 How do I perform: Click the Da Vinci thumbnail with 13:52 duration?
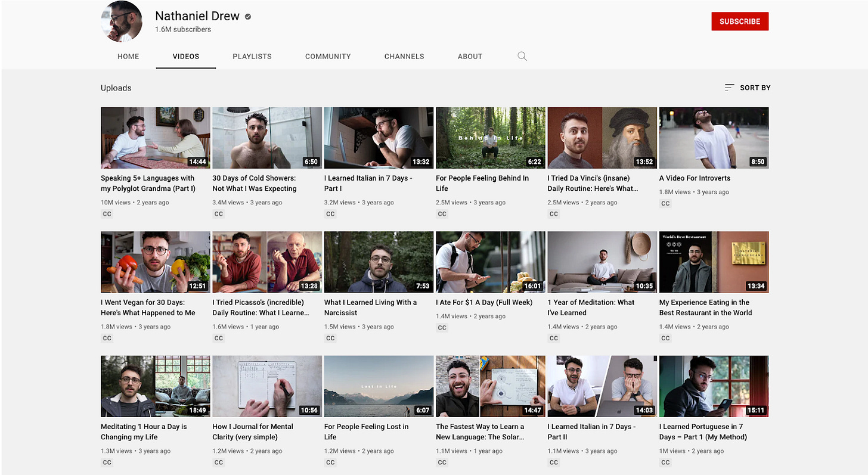602,138
